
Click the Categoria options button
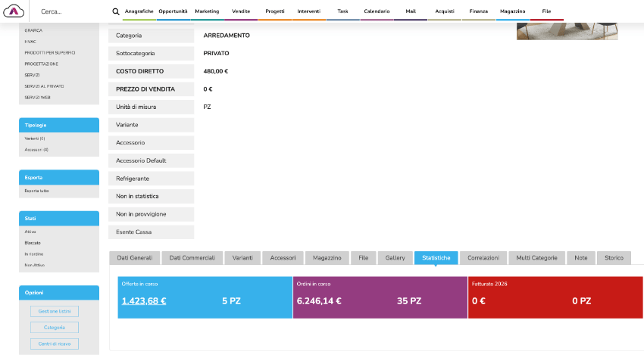(x=55, y=328)
